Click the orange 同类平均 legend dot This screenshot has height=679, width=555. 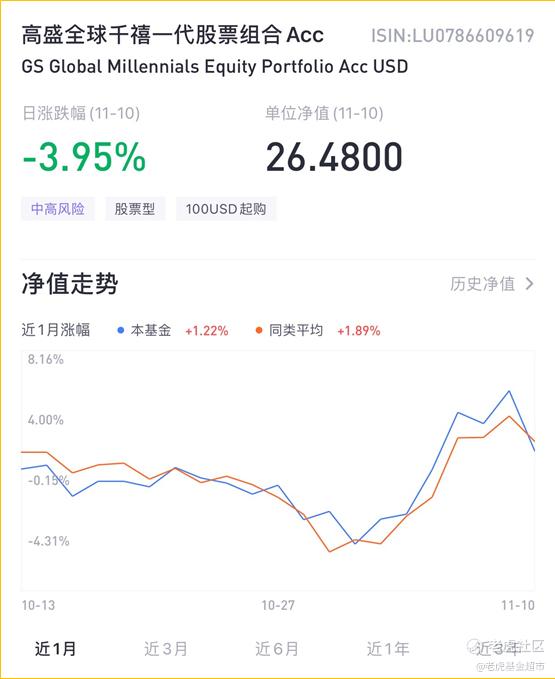click(x=259, y=330)
